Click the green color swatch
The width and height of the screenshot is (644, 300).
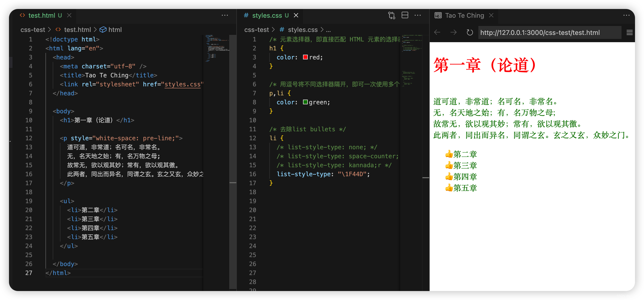coord(305,102)
